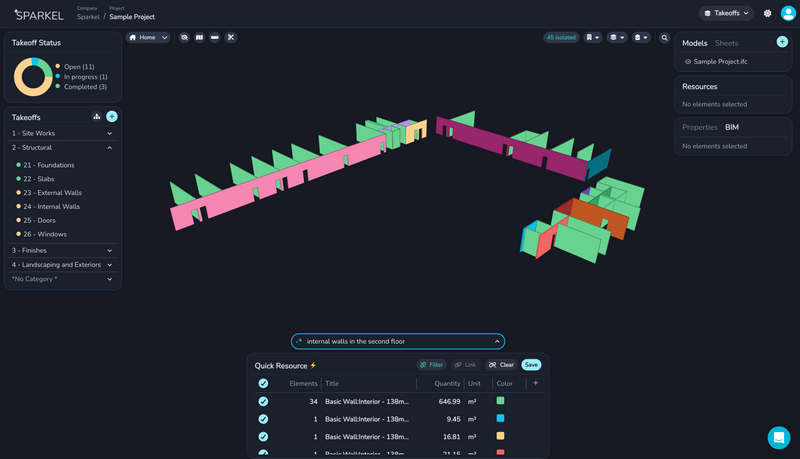The width and height of the screenshot is (800, 459).
Task: Add a new model with plus icon
Action: point(782,42)
